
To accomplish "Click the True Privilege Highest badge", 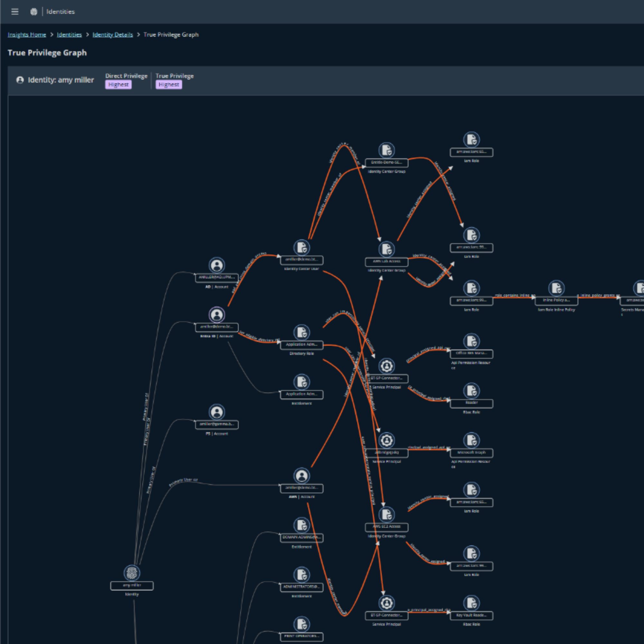I will click(169, 85).
